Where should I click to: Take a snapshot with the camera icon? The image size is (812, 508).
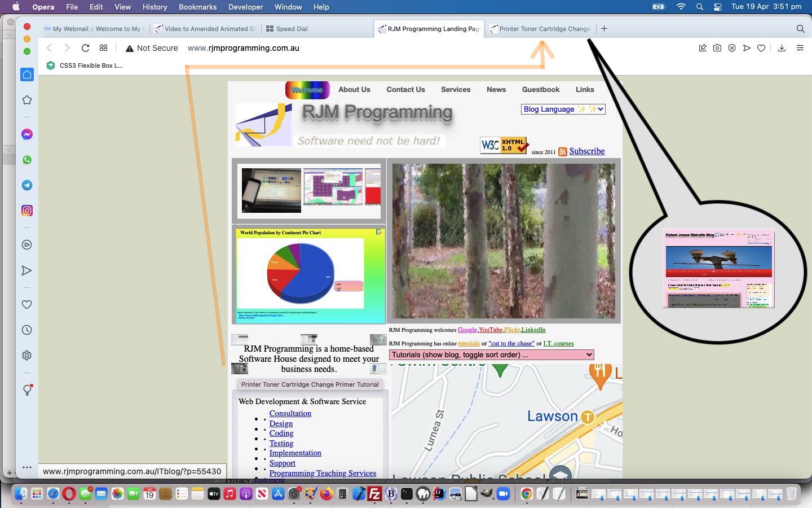coord(717,48)
